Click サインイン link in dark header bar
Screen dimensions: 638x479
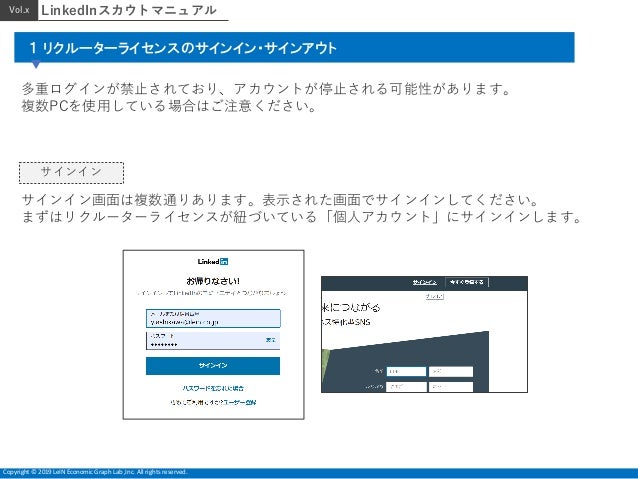(424, 282)
